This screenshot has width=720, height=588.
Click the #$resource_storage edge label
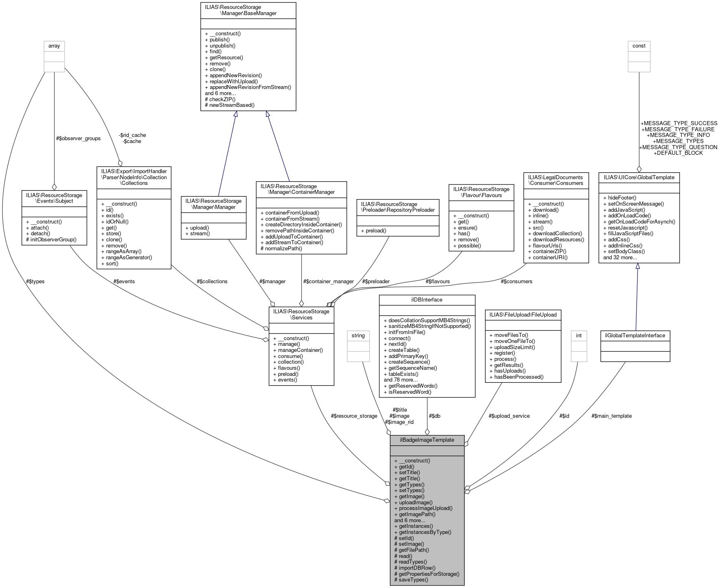coord(354,416)
